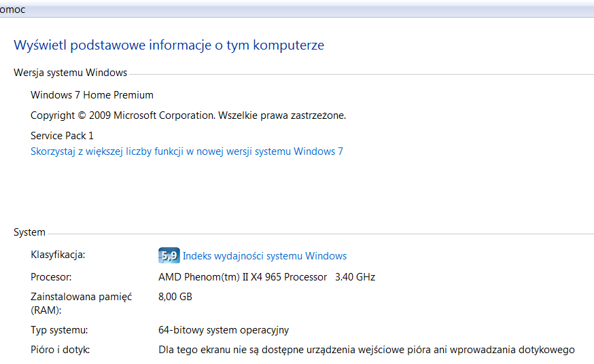Viewport: 594px width, 364px height.
Task: Click the pen and touch availability description
Action: pyautogui.click(x=366, y=350)
